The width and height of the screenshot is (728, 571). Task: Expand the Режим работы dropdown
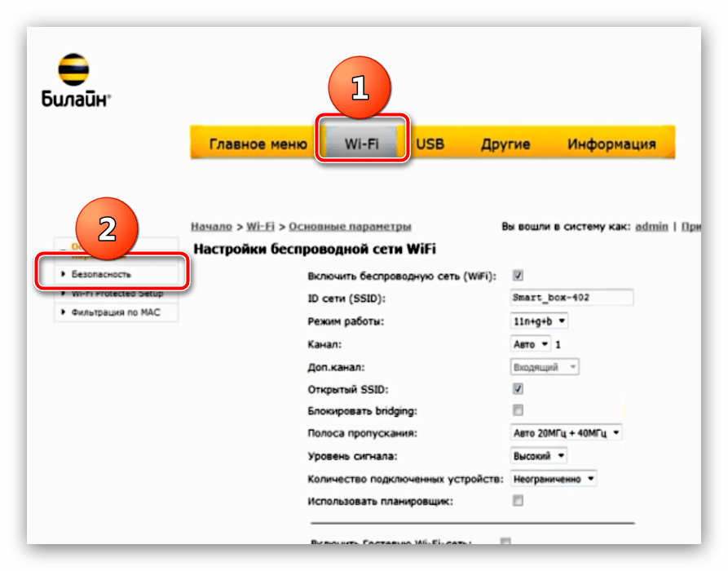click(539, 321)
